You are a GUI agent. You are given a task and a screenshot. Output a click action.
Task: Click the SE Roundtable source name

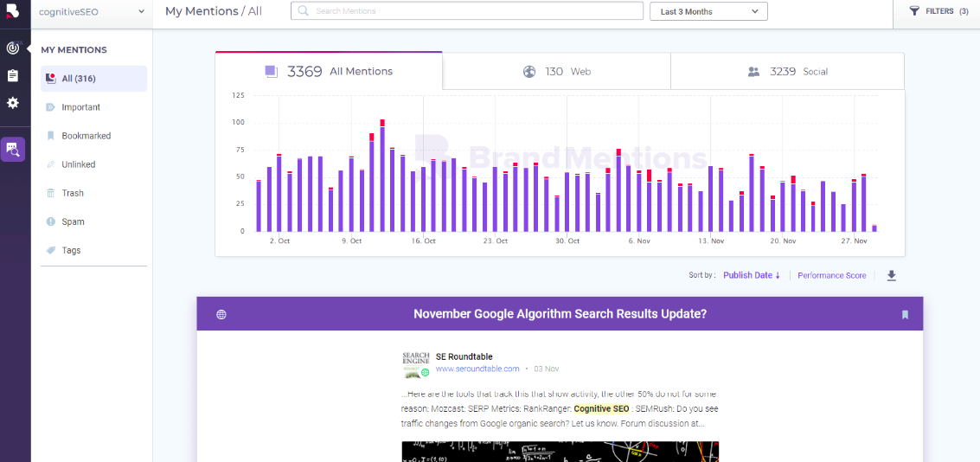464,357
